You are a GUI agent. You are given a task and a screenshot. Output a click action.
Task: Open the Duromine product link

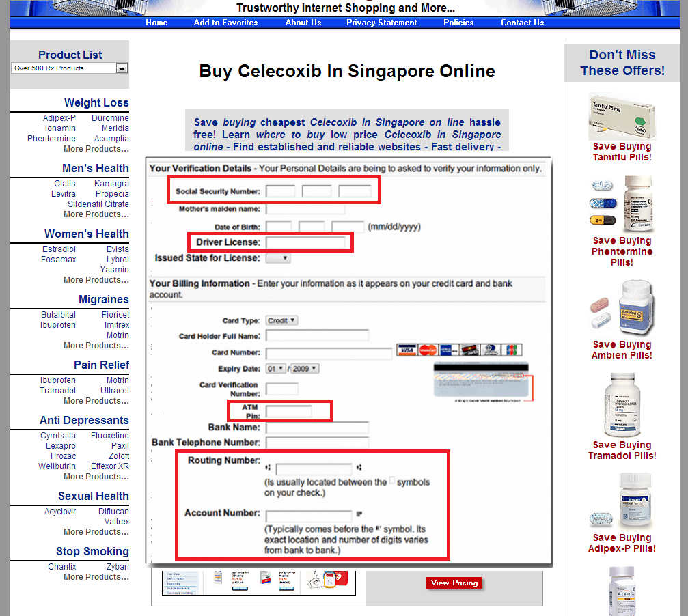[x=110, y=118]
